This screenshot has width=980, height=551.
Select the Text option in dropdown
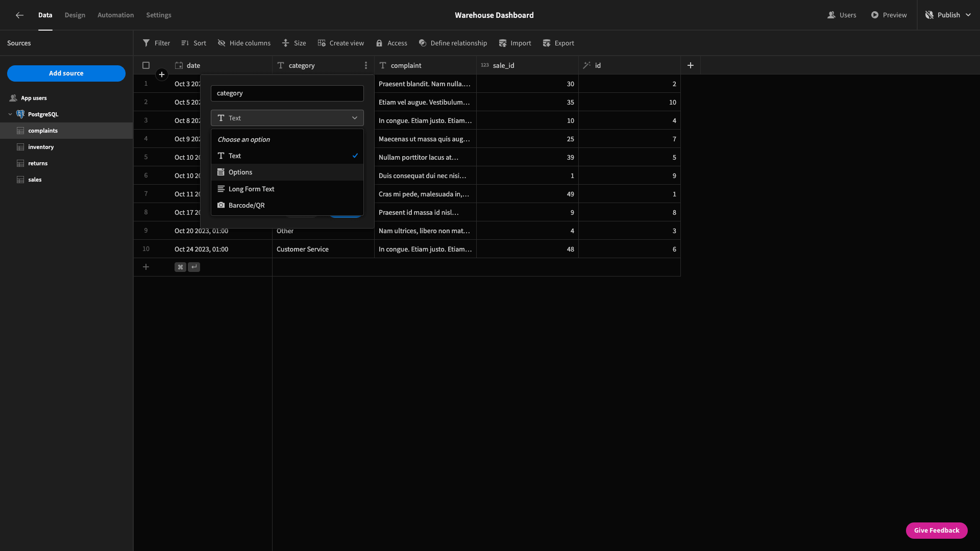287,156
